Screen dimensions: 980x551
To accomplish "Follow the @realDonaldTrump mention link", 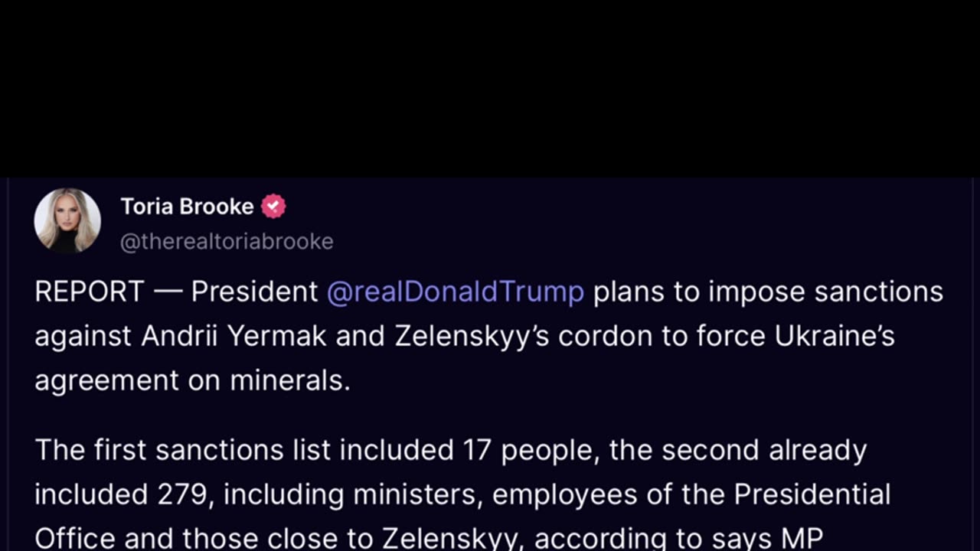I will (x=455, y=292).
